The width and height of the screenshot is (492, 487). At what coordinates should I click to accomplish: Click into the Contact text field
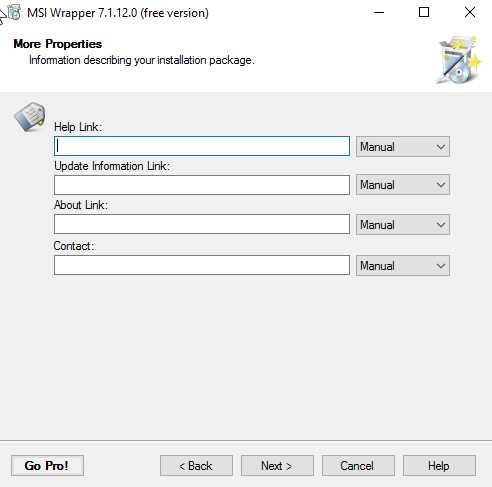(x=202, y=265)
